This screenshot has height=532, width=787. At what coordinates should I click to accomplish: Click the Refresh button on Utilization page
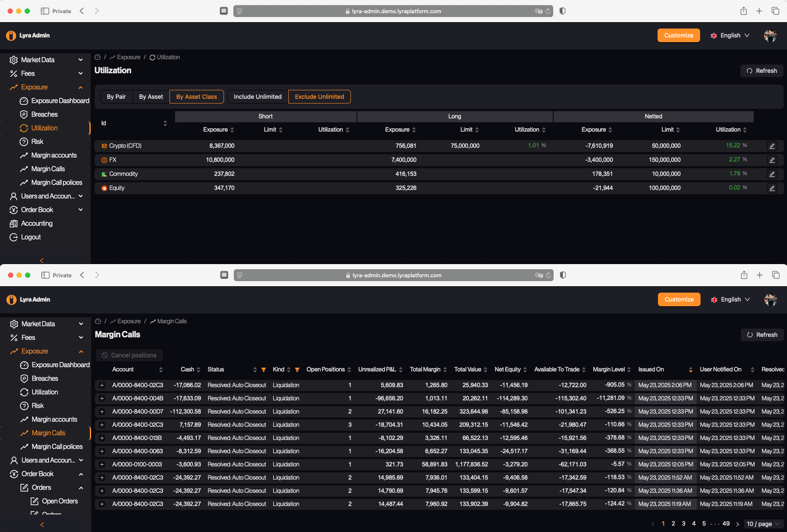[x=761, y=71]
